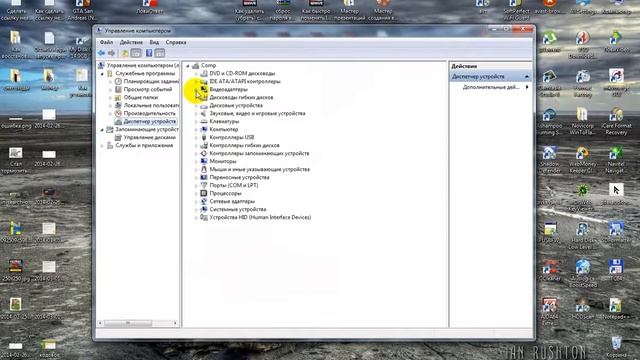Viewport: 640px width, 360px height.
Task: Go up one level via folder icon
Action: [125, 53]
